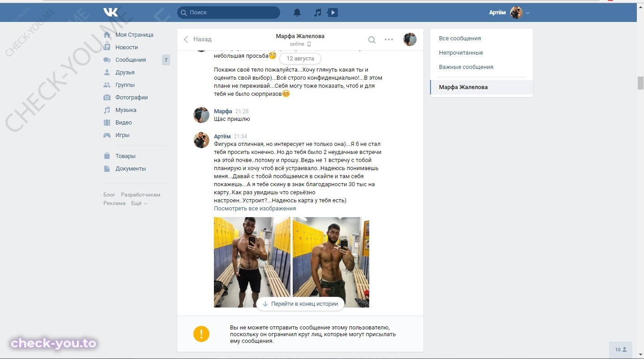
Task: Click the 21:28 message timestamp
Action: coord(242,111)
